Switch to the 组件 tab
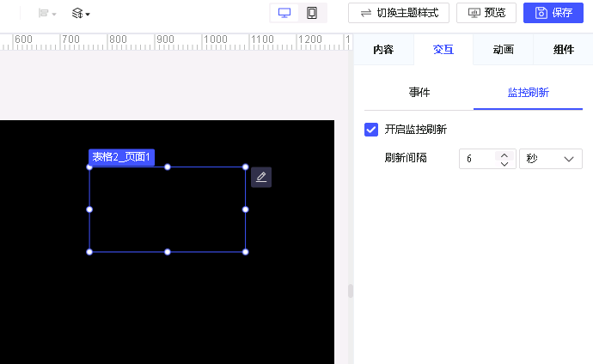This screenshot has height=364, width=593. click(x=564, y=50)
